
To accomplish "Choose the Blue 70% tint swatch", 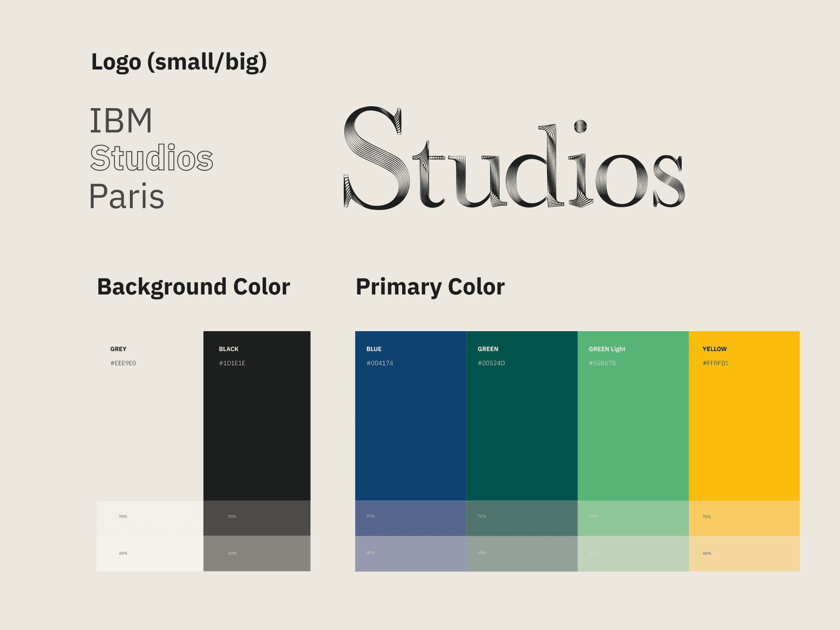I will (x=411, y=518).
